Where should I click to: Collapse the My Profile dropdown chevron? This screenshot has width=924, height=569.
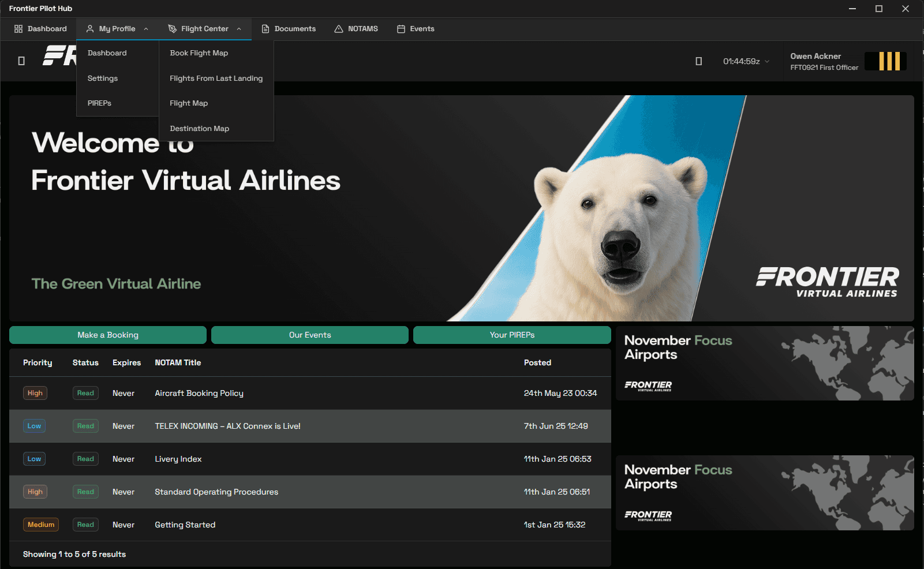pyautogui.click(x=145, y=28)
